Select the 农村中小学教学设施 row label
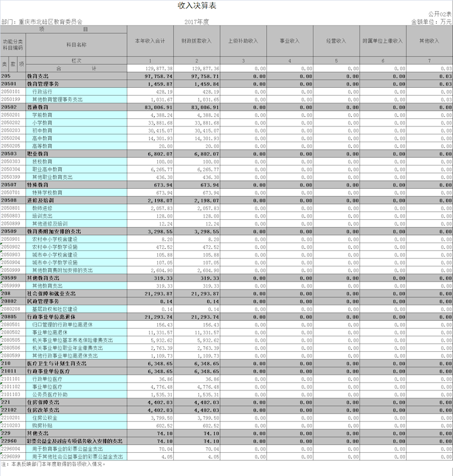 point(55,247)
